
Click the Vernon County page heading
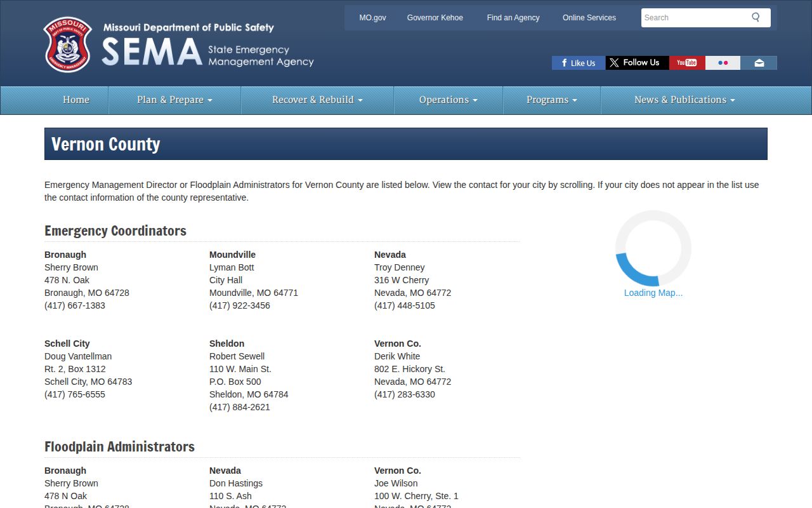(106, 144)
